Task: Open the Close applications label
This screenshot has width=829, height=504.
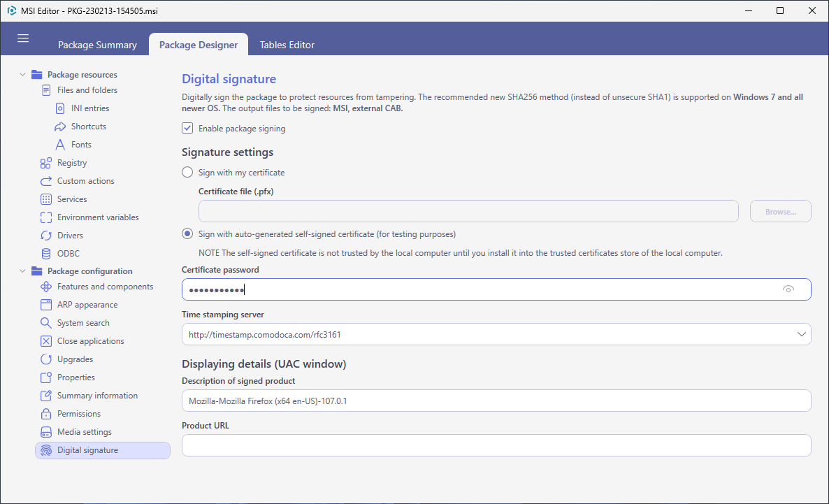Action: 90,341
